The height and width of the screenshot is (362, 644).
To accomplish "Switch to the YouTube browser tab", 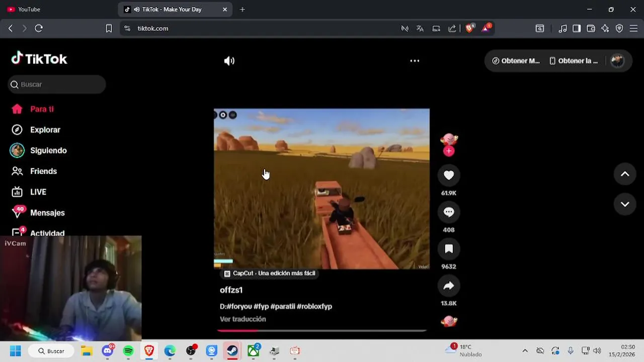I will pyautogui.click(x=58, y=9).
